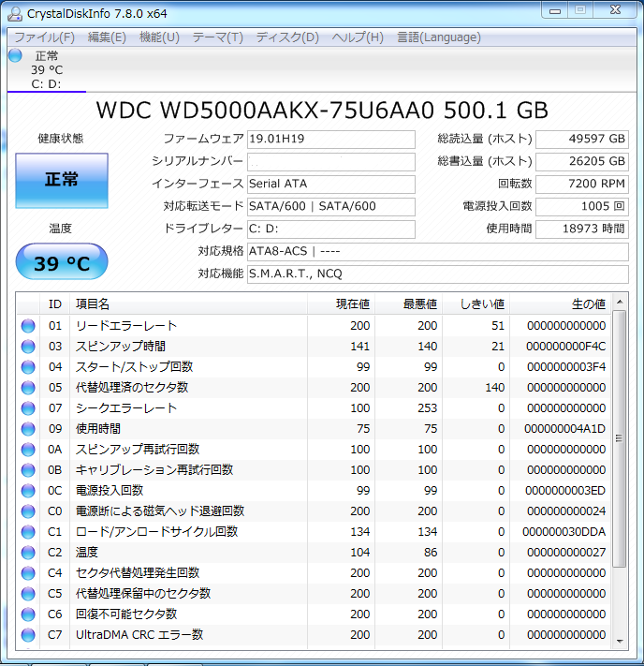Click the 現在値 column header
Image resolution: width=644 pixels, height=666 pixels.
(x=342, y=304)
